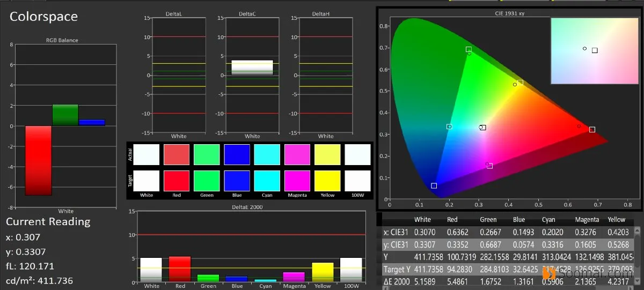Select the Actual Blue swatch
The width and height of the screenshot is (644, 290).
tap(237, 154)
